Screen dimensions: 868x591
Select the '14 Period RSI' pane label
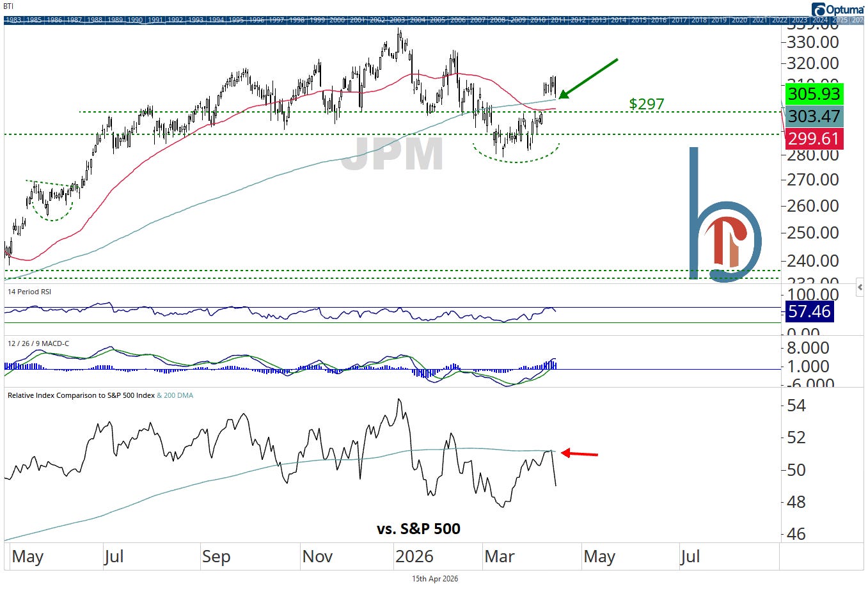pyautogui.click(x=29, y=292)
